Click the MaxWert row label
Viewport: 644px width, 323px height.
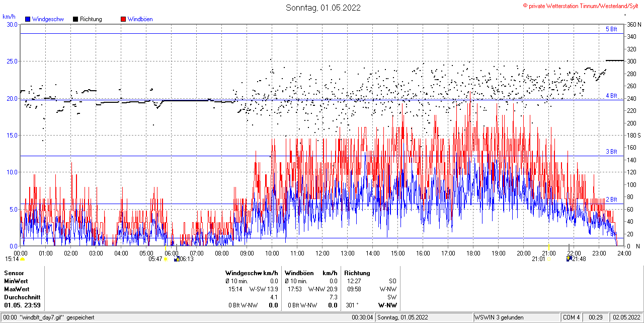[x=17, y=289]
